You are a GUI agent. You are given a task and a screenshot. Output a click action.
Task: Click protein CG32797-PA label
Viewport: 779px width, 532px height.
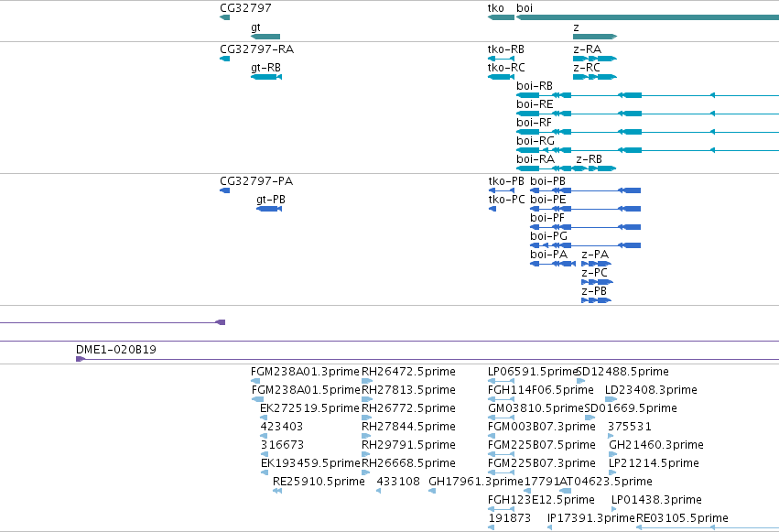[256, 181]
